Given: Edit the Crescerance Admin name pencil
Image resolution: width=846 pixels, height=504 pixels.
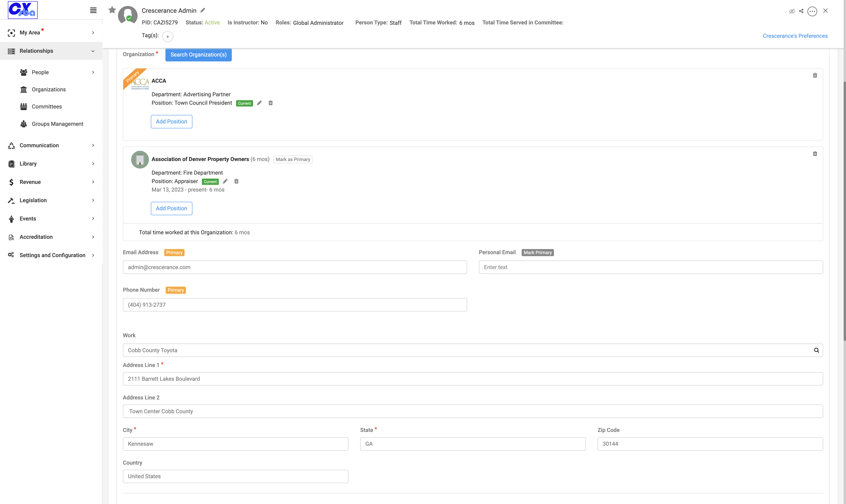Looking at the screenshot, I should click(203, 10).
